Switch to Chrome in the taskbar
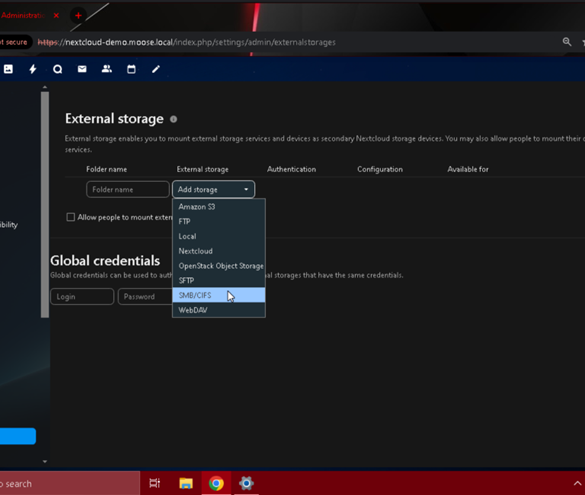Image resolution: width=585 pixels, height=495 pixels. click(216, 483)
